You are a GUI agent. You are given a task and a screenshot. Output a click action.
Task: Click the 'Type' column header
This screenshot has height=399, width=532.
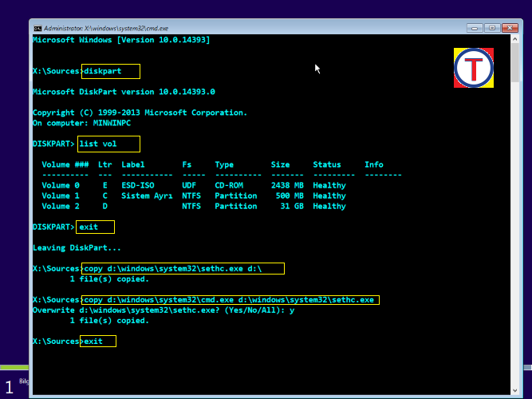224,164
